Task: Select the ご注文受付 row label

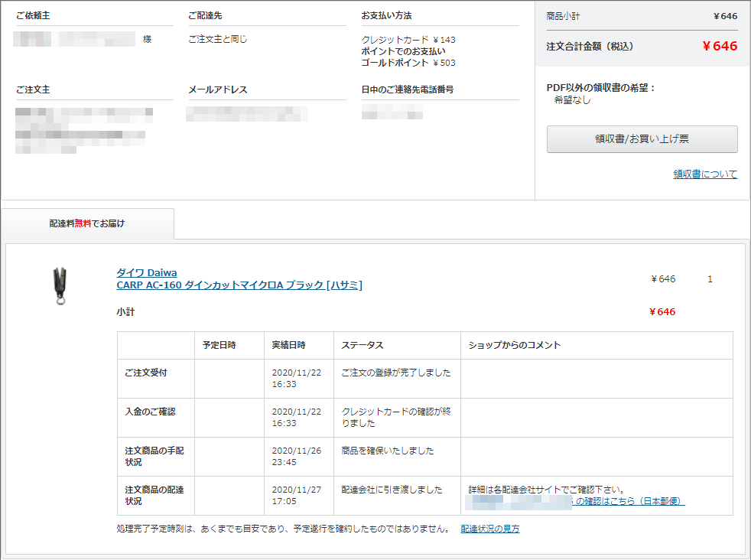Action: click(146, 373)
